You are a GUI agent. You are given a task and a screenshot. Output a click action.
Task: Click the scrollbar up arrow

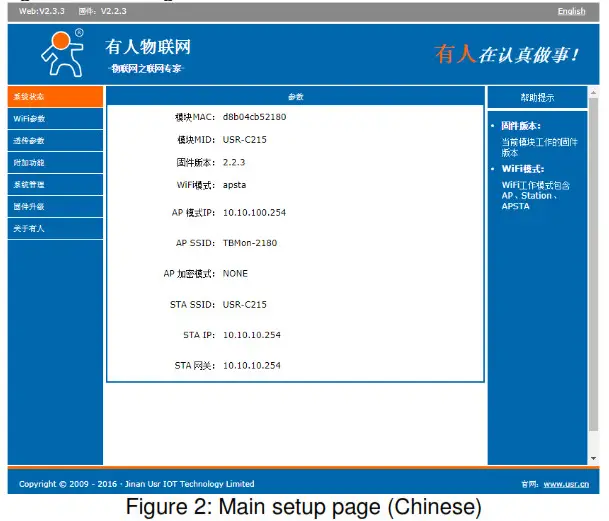[x=593, y=92]
